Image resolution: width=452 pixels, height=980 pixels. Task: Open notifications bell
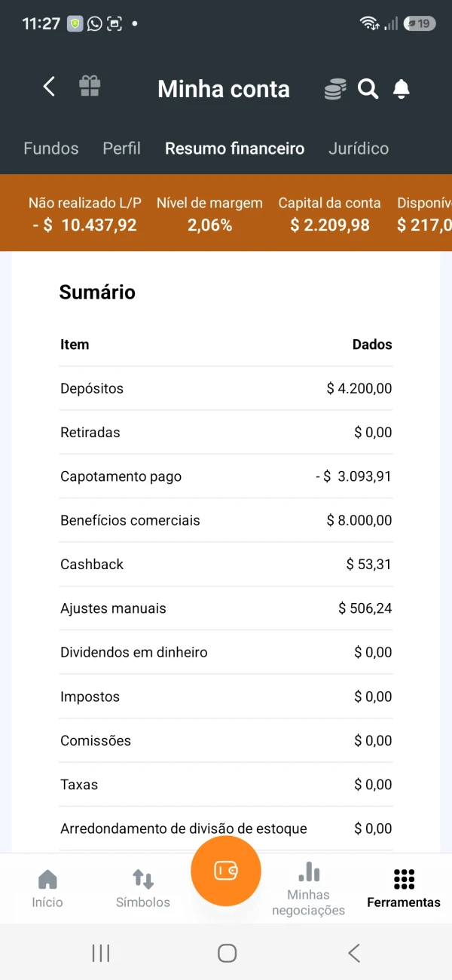(x=402, y=89)
